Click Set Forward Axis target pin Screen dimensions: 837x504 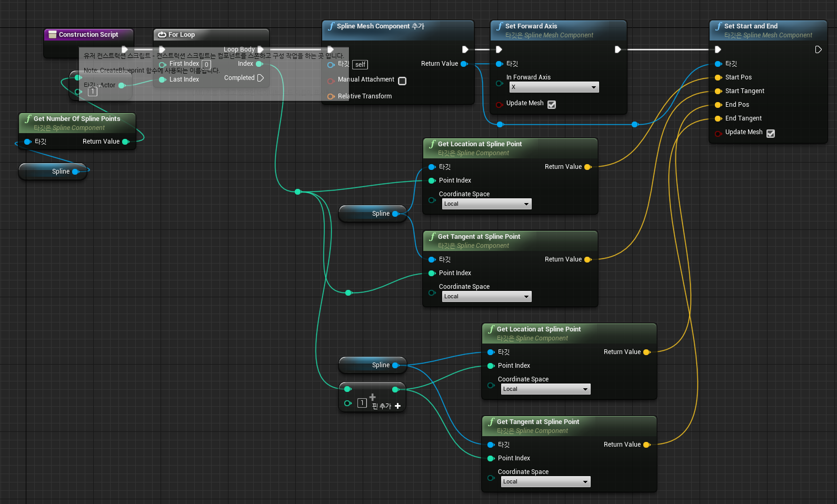tap(500, 64)
